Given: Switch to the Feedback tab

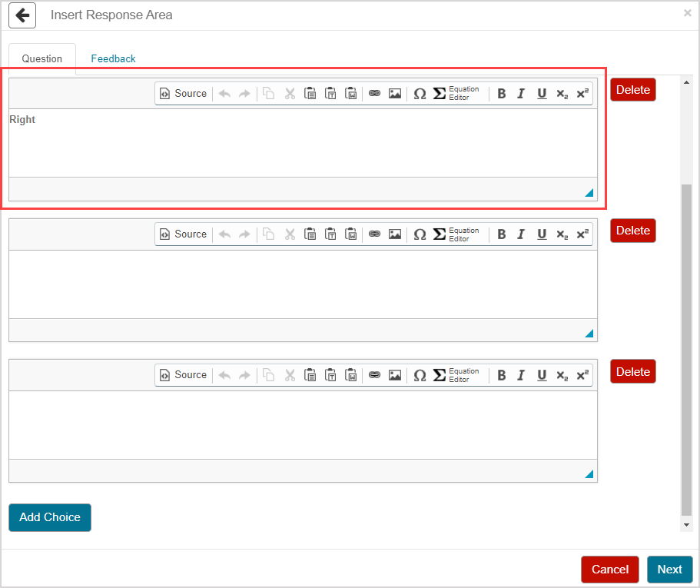Looking at the screenshot, I should (113, 58).
